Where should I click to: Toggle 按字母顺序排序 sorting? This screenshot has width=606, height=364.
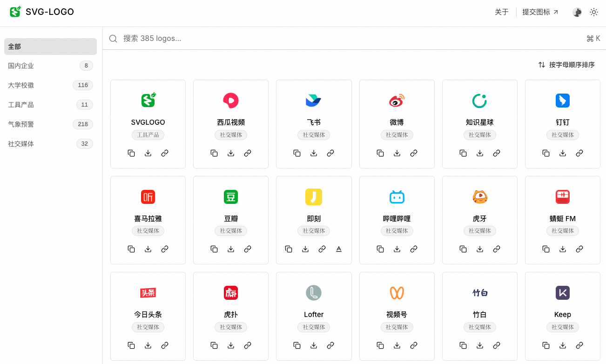[x=566, y=65]
